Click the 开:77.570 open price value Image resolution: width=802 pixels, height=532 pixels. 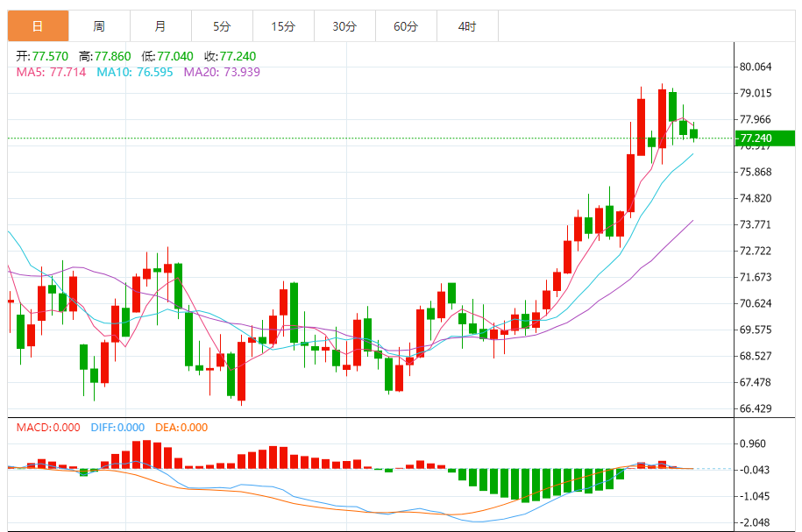coord(42,56)
